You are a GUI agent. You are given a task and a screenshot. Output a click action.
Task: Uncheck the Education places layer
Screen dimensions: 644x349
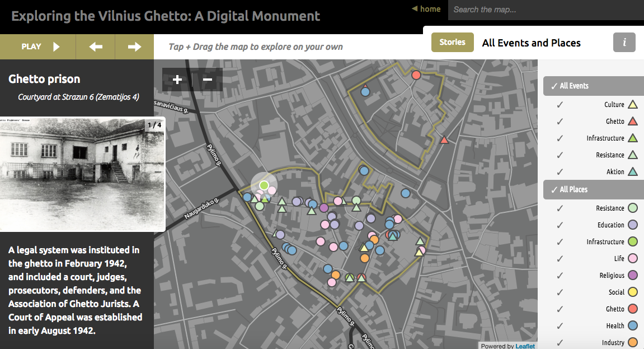point(560,225)
